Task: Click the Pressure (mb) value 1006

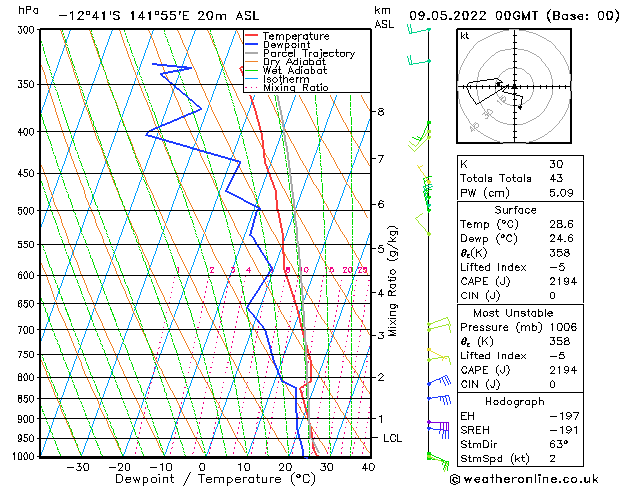Action: [563, 327]
